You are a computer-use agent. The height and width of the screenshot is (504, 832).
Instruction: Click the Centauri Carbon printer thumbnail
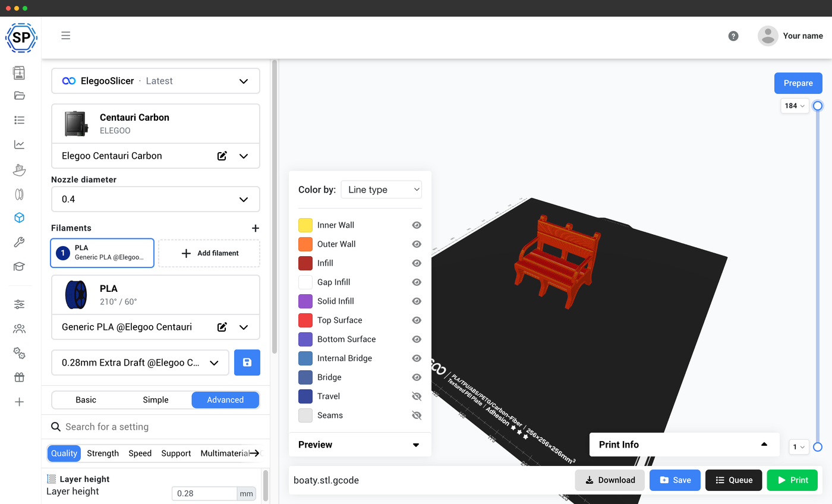(x=76, y=124)
